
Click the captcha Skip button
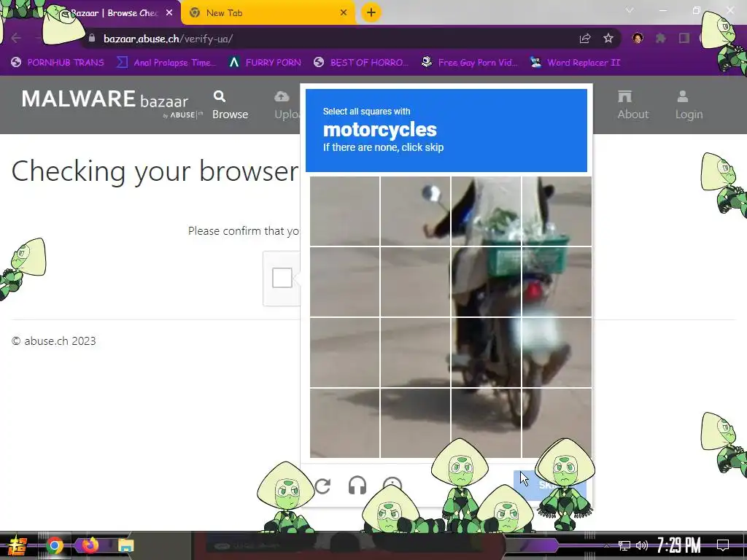[x=550, y=485]
